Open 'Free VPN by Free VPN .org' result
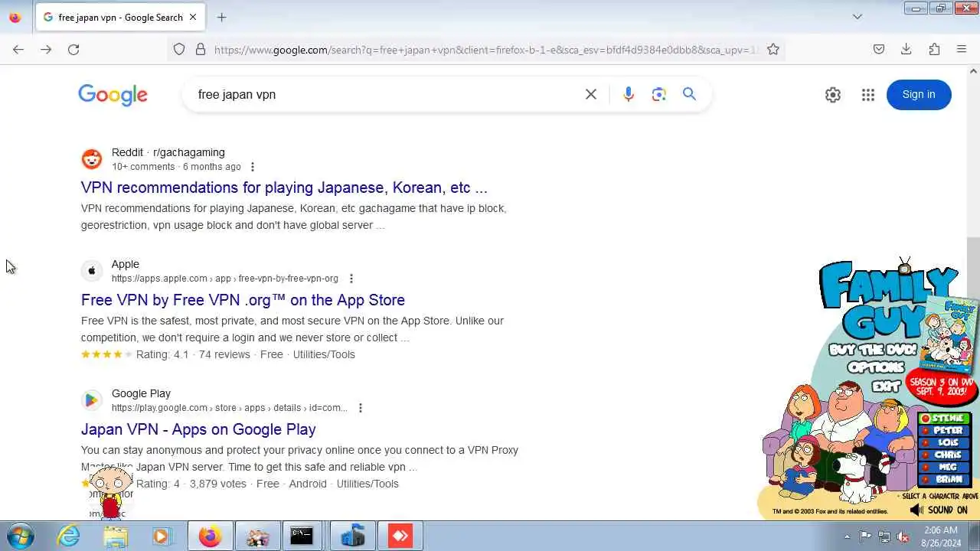 point(243,300)
